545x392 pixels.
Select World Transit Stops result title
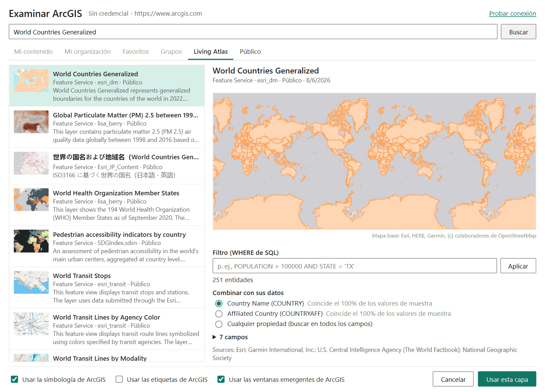[82, 276]
